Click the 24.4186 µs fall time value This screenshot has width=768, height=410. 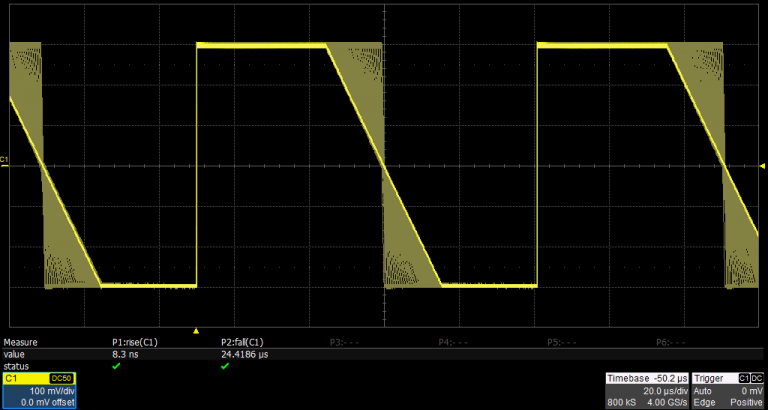click(x=244, y=354)
